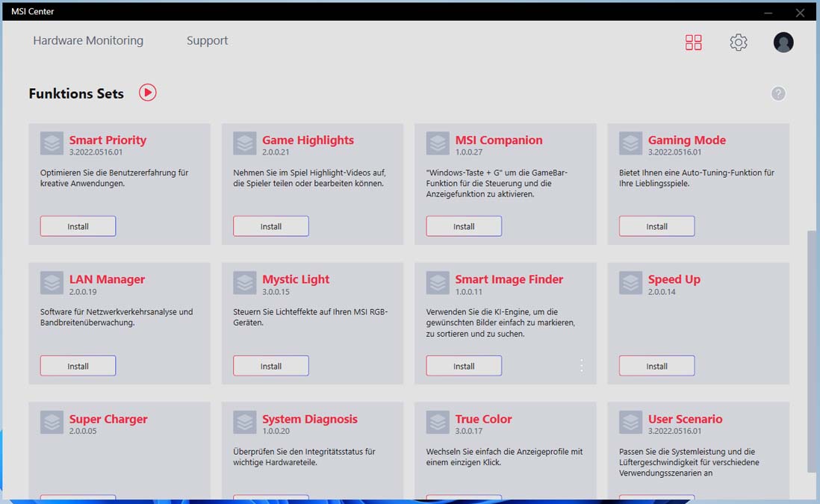The image size is (820, 504).
Task: Select the Smart Priority title
Action: (108, 140)
